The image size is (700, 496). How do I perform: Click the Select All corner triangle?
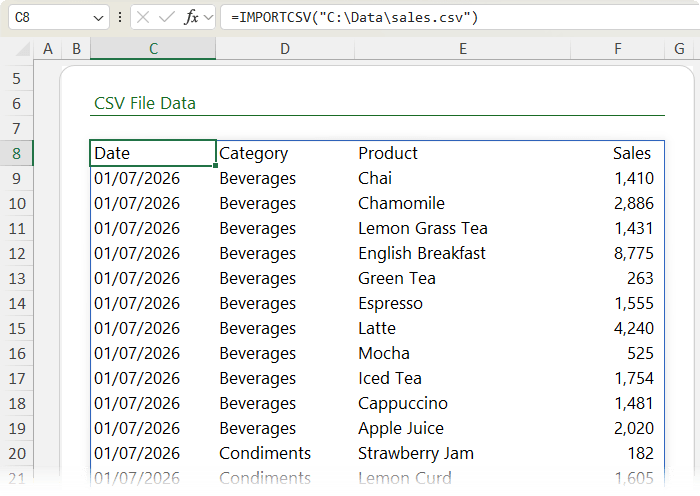click(23, 49)
